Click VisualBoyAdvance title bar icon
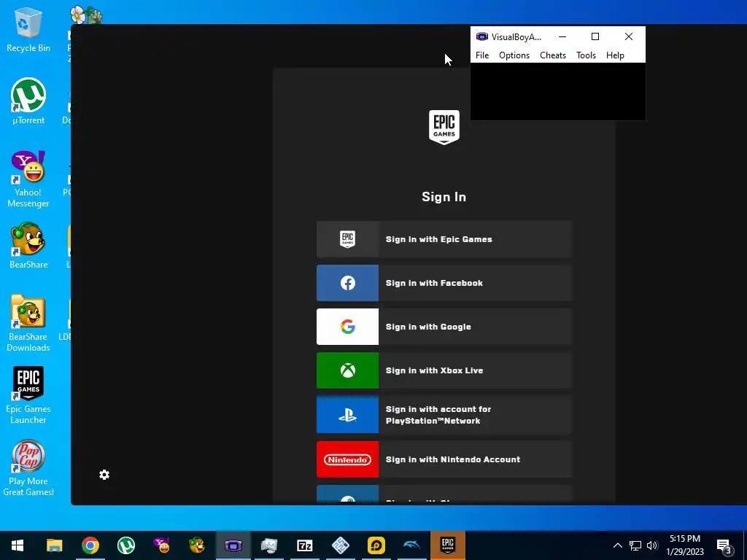The height and width of the screenshot is (560, 747). click(x=482, y=36)
